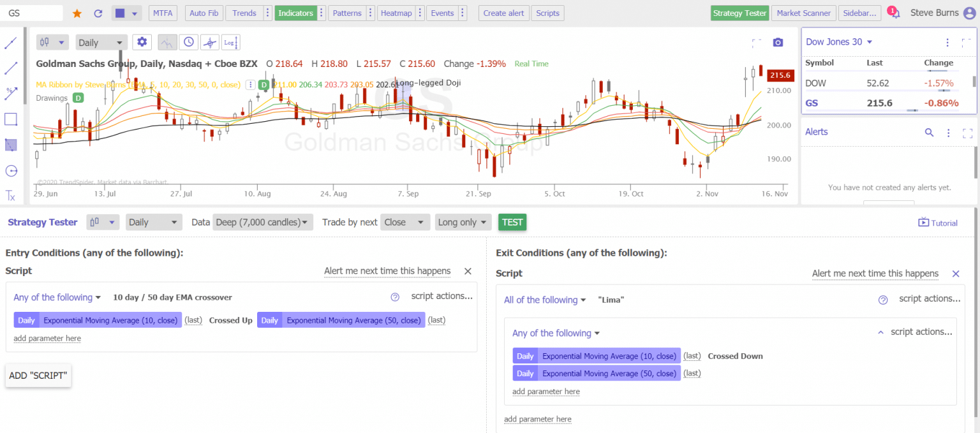The height and width of the screenshot is (433, 980).
Task: Open the Strategy Tester Tutorial link
Action: click(x=937, y=223)
